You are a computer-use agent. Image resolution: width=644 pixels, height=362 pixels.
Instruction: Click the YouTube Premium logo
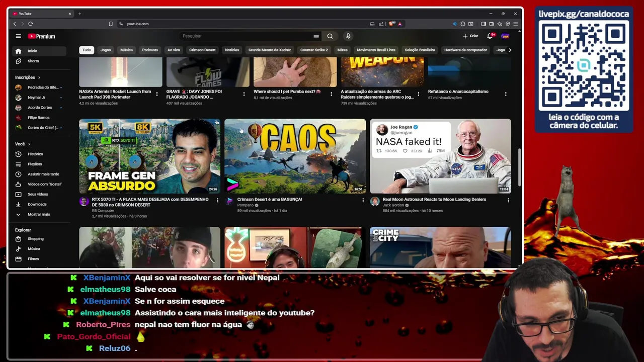point(41,36)
